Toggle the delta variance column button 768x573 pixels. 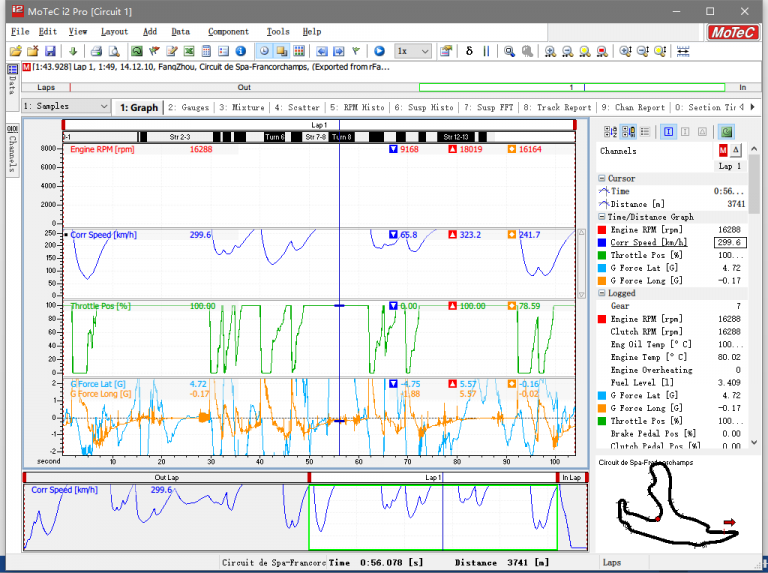coord(736,150)
